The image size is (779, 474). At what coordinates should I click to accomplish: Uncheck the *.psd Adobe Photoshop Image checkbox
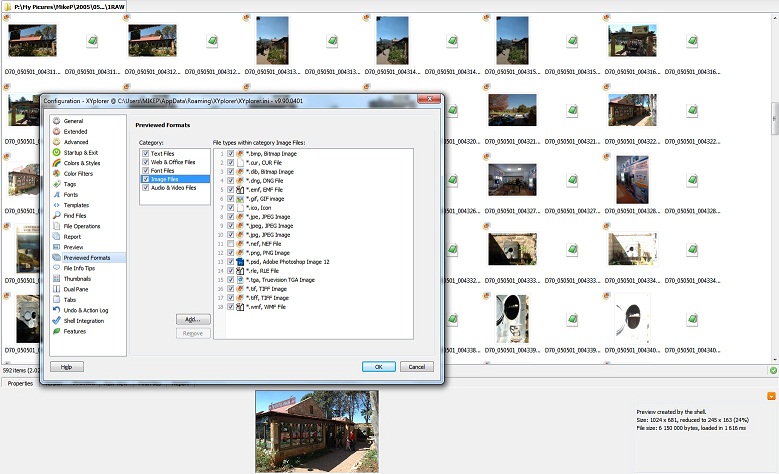pos(231,261)
